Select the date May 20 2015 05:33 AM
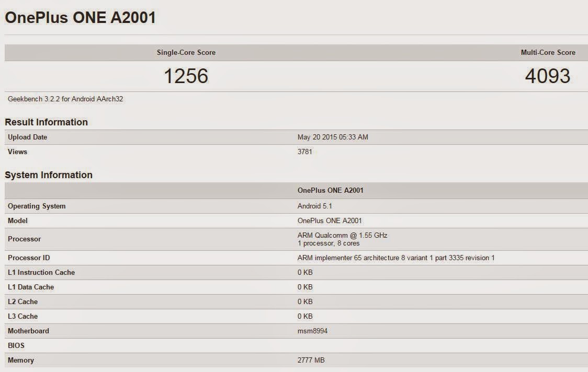The width and height of the screenshot is (588, 372). pos(333,137)
